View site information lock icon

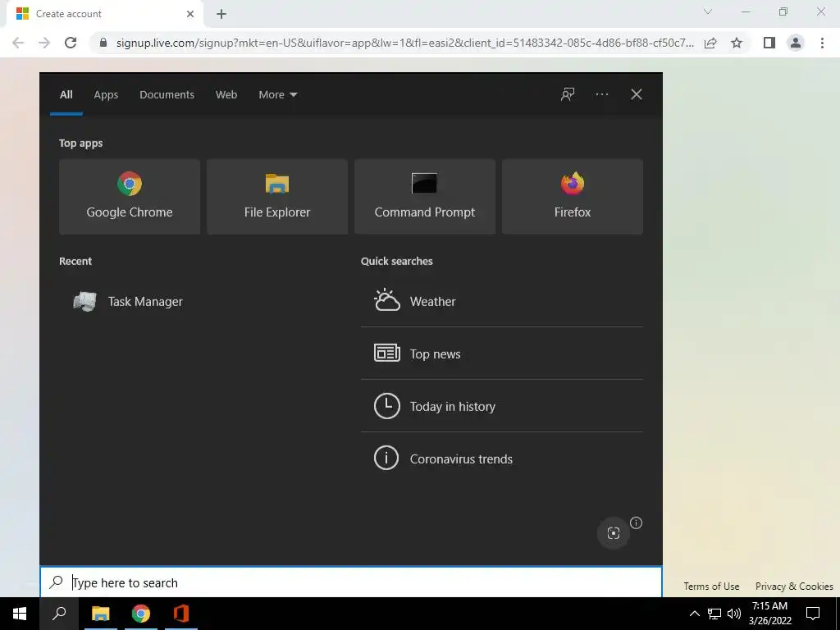pyautogui.click(x=103, y=43)
